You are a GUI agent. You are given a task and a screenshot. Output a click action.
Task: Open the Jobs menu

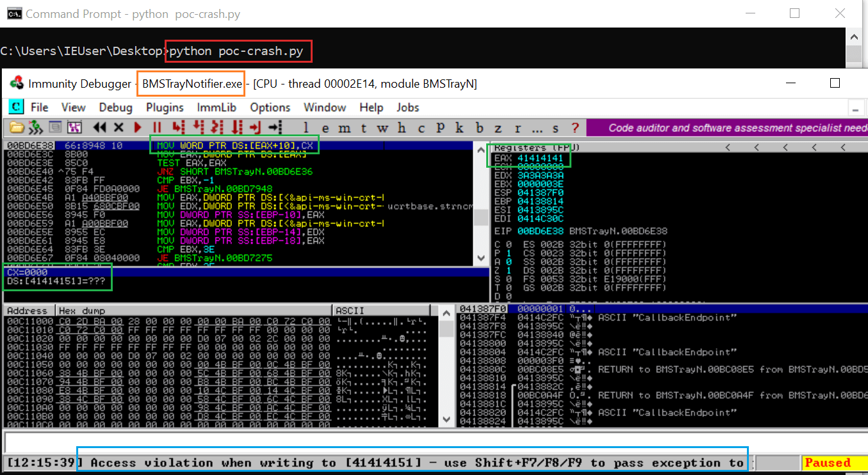point(407,108)
